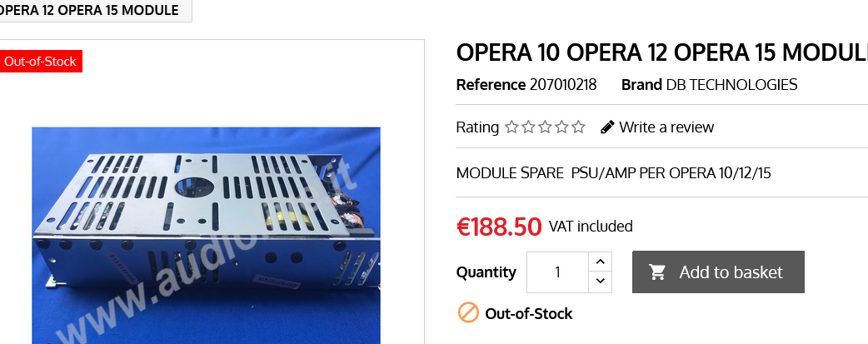
Task: Focus the Quantity input field
Action: 557,272
